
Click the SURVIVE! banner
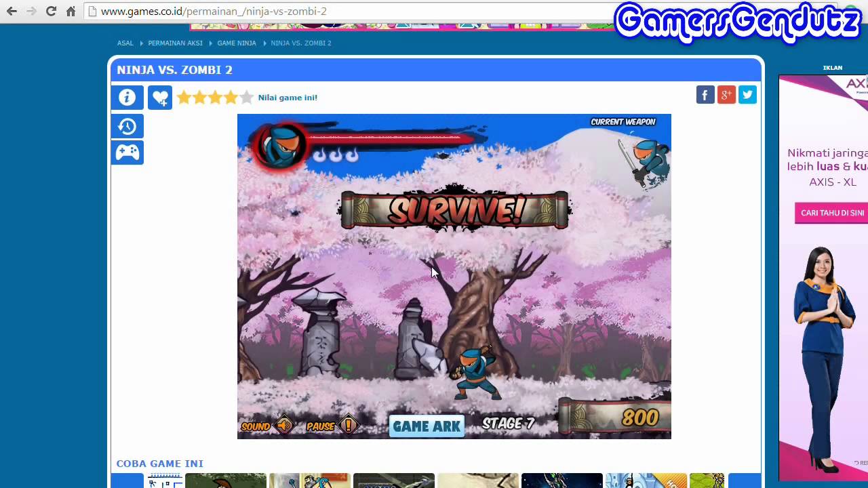coord(454,211)
